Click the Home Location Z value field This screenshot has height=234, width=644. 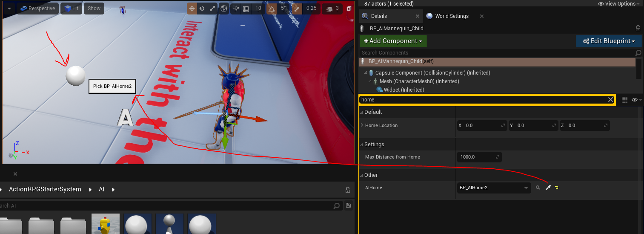coord(584,125)
